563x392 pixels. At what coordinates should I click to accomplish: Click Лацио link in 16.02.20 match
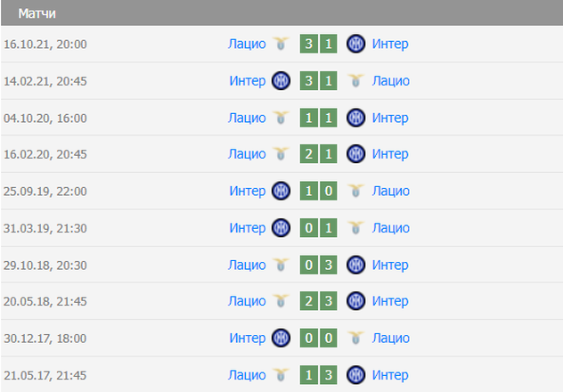click(247, 154)
